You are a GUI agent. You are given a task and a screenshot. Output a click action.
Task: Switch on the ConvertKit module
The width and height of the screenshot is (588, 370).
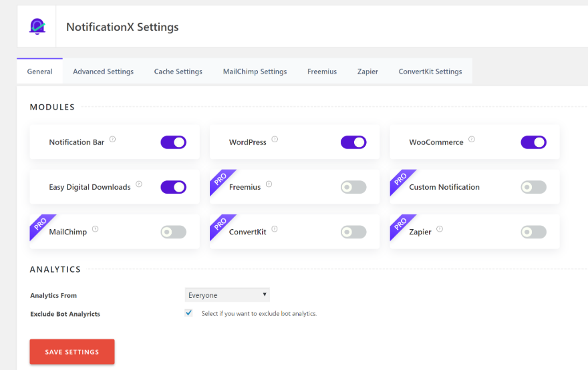(353, 232)
